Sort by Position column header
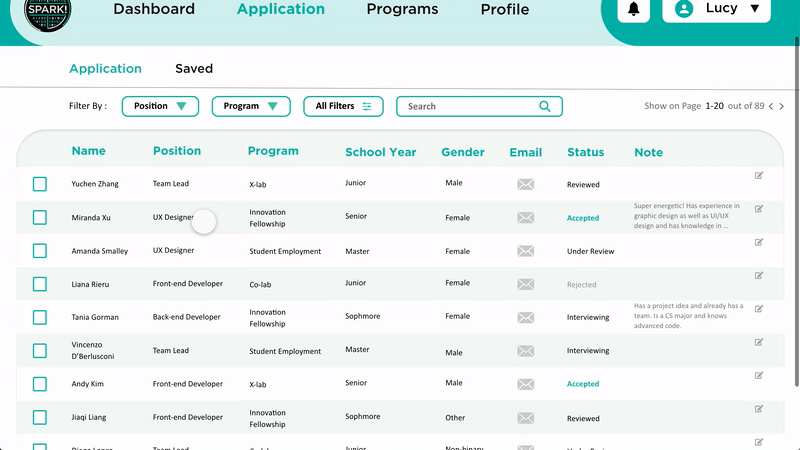800x450 pixels. tap(177, 151)
